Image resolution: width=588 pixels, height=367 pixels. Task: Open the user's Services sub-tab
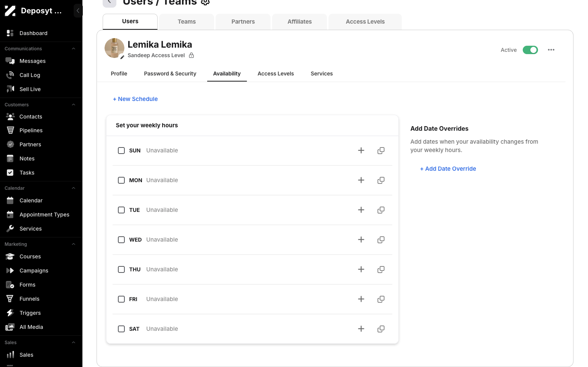[x=322, y=74]
